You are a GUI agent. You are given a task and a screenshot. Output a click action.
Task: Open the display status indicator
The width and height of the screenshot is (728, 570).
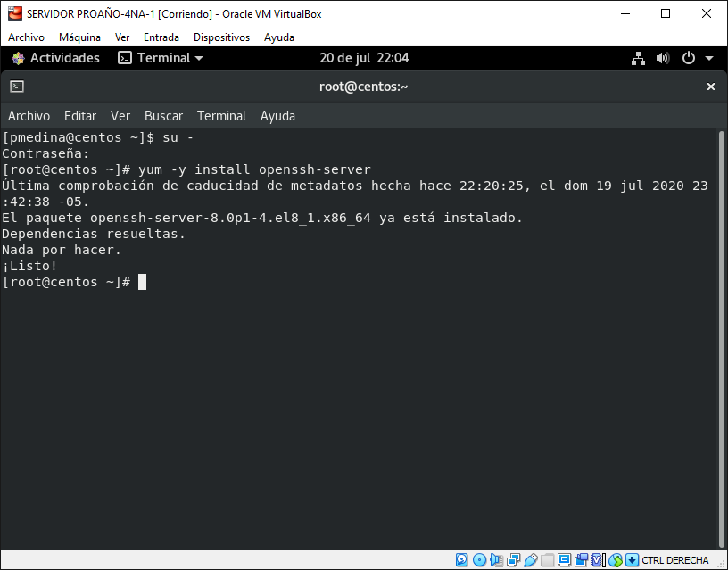coord(564,560)
